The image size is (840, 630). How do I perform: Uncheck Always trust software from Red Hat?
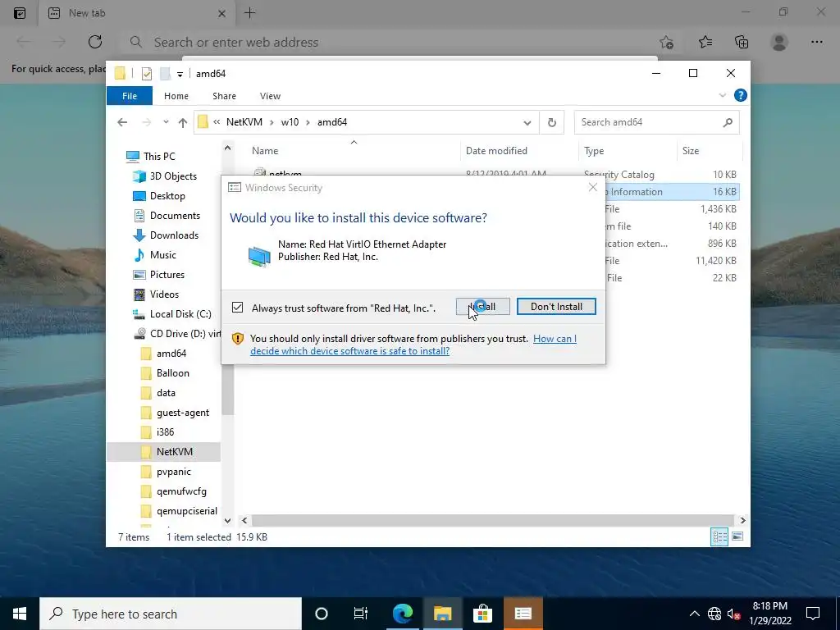[x=237, y=308]
